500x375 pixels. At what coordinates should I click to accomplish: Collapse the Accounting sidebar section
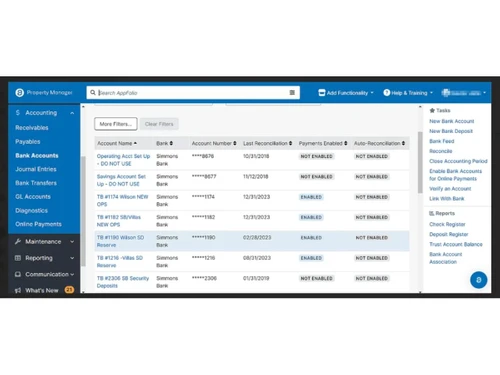pyautogui.click(x=72, y=113)
